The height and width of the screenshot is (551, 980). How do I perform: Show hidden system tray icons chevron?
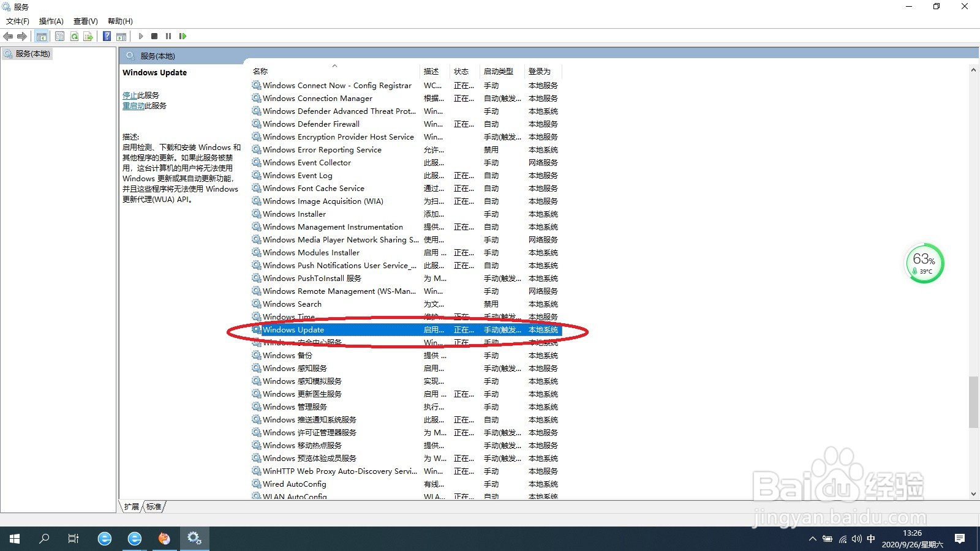813,539
